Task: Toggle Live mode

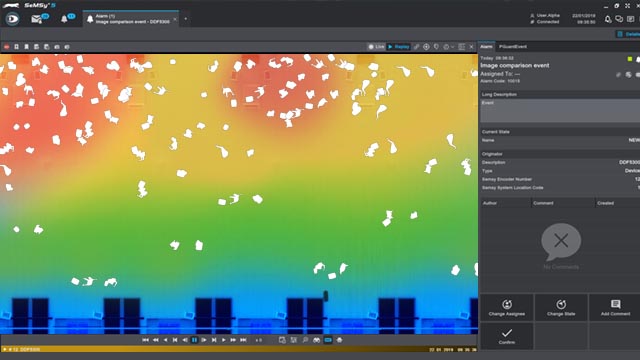Action: pos(376,47)
